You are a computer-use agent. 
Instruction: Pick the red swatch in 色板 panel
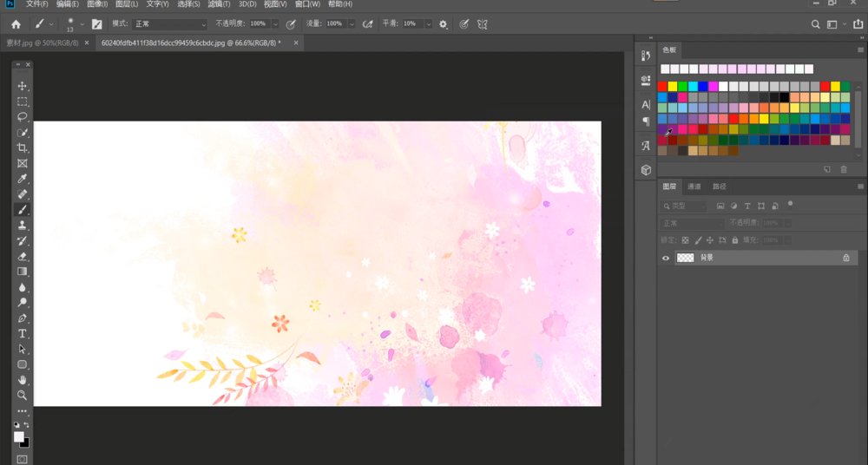coord(662,86)
